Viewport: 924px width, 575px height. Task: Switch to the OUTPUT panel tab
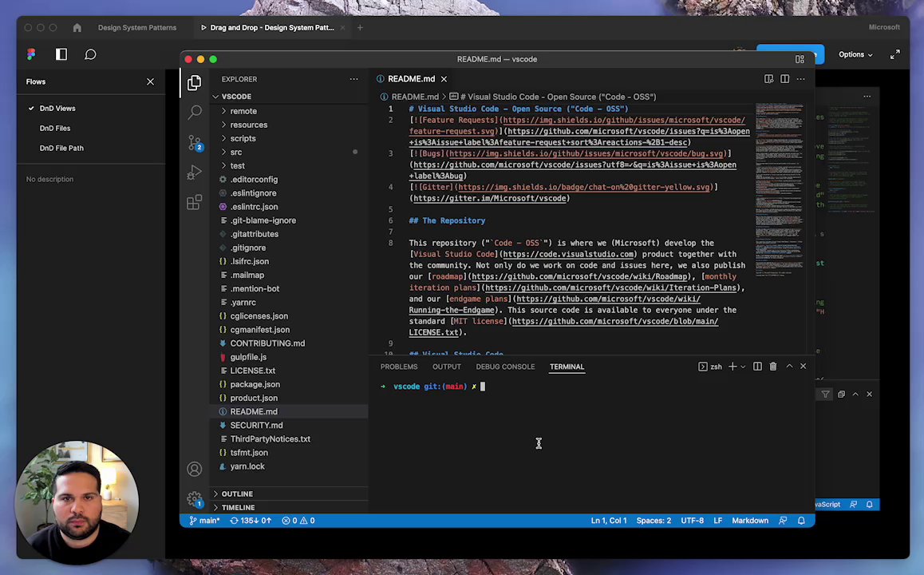click(x=447, y=367)
